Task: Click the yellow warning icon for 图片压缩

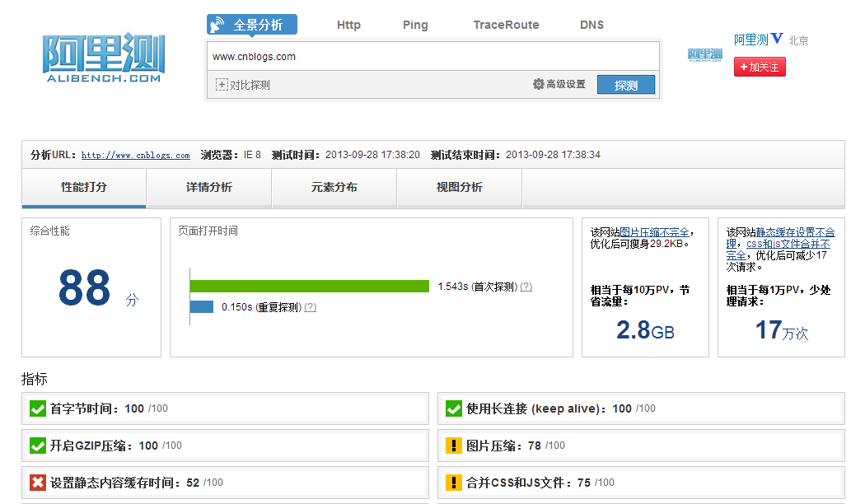Action: click(453, 446)
